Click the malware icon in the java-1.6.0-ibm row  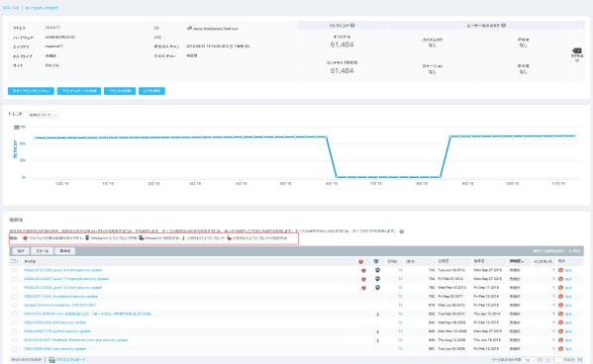363,270
